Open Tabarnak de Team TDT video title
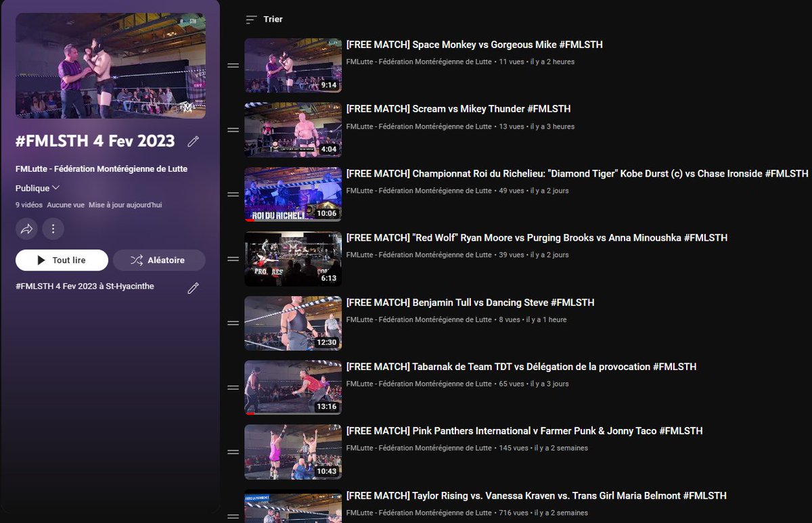Image resolution: width=812 pixels, height=523 pixels. point(521,367)
